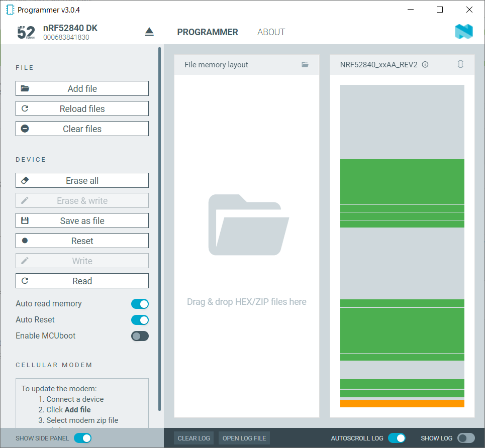Click the CELLULAR MODEM section heading
The width and height of the screenshot is (485, 448).
click(x=54, y=365)
